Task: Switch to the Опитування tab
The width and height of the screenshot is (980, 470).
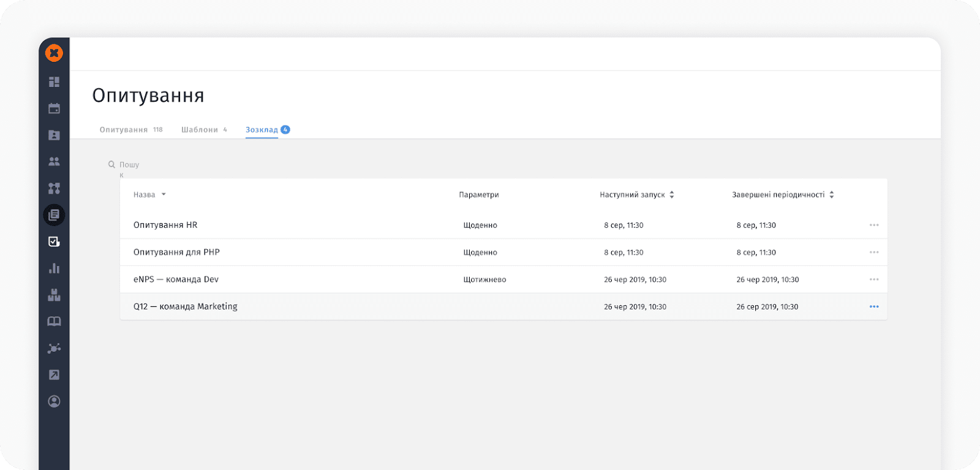Action: 124,130
